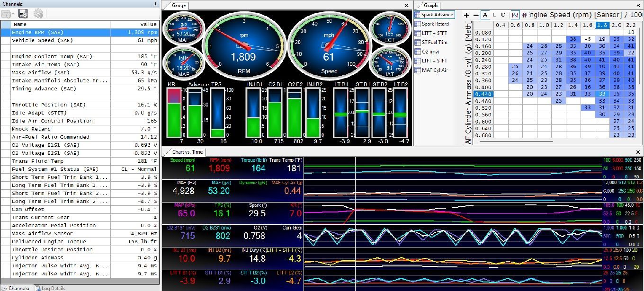Pin the Channels panel with pushpin icon

[x=155, y=4]
